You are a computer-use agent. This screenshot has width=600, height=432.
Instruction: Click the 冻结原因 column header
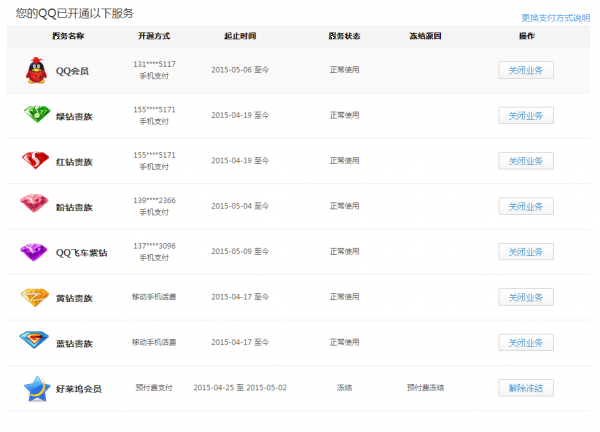pyautogui.click(x=426, y=36)
